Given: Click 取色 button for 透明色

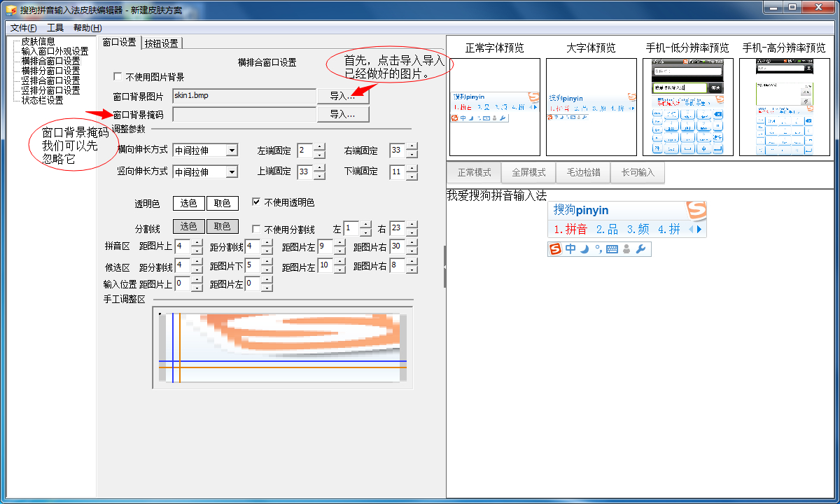Looking at the screenshot, I should pyautogui.click(x=222, y=204).
